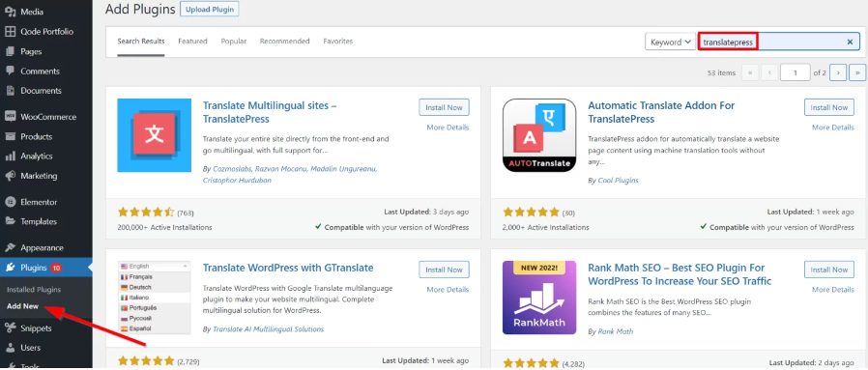Open Comments via its speech bubble icon
This screenshot has width=868, height=370.
[x=10, y=71]
